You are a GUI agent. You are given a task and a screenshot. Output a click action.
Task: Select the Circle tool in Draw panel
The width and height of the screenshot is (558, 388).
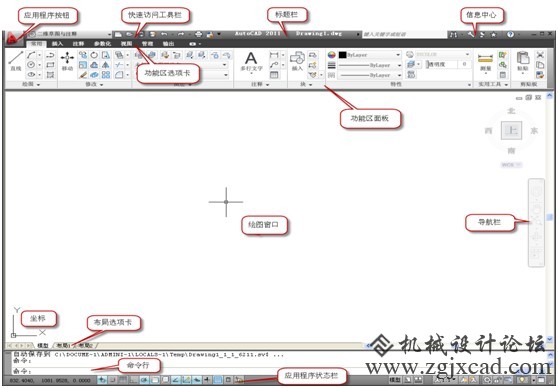pos(31,65)
